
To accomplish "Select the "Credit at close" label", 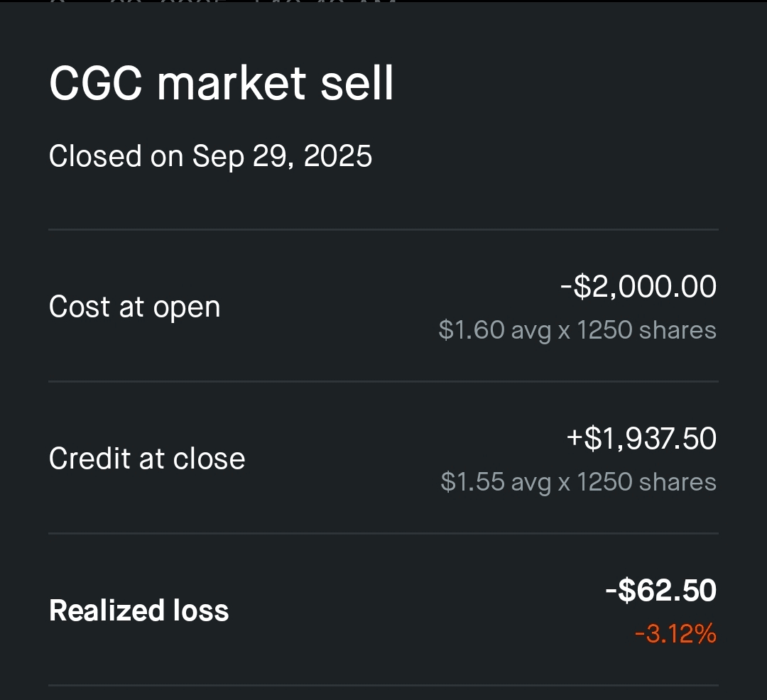I will click(x=147, y=459).
